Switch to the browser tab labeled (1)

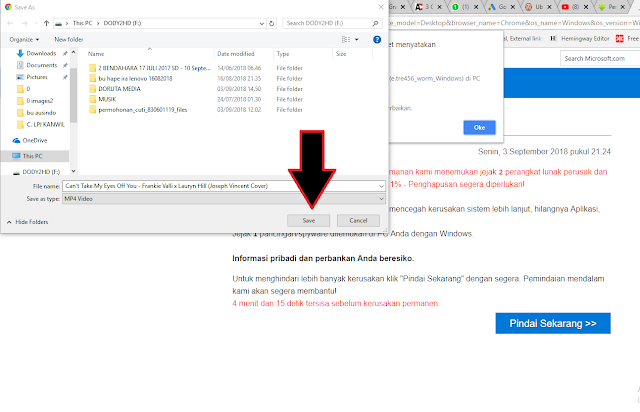coord(462,7)
